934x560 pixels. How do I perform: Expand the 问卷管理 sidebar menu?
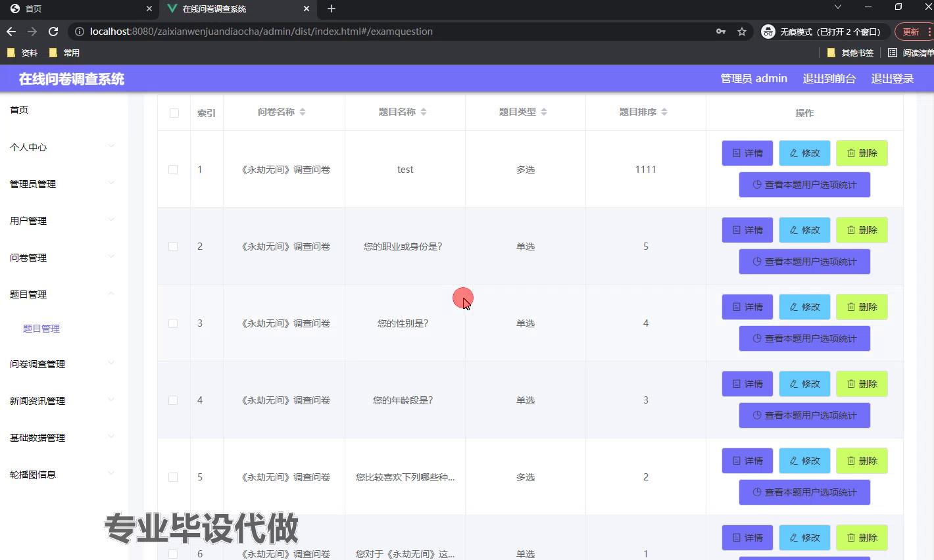click(x=62, y=258)
